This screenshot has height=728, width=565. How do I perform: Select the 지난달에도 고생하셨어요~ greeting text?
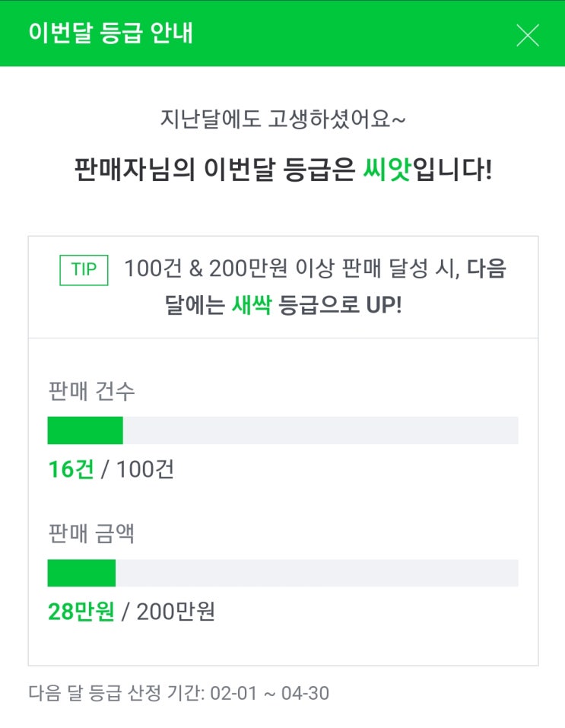[x=283, y=119]
